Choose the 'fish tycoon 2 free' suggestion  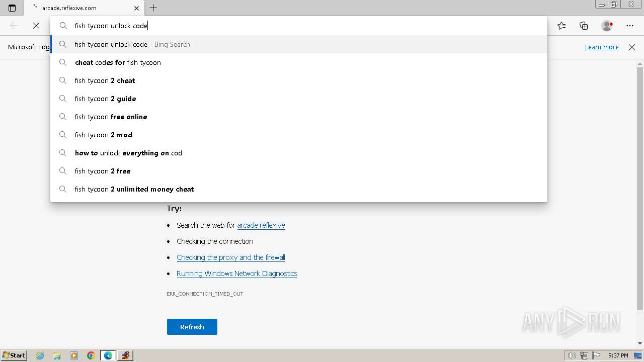[x=299, y=171]
